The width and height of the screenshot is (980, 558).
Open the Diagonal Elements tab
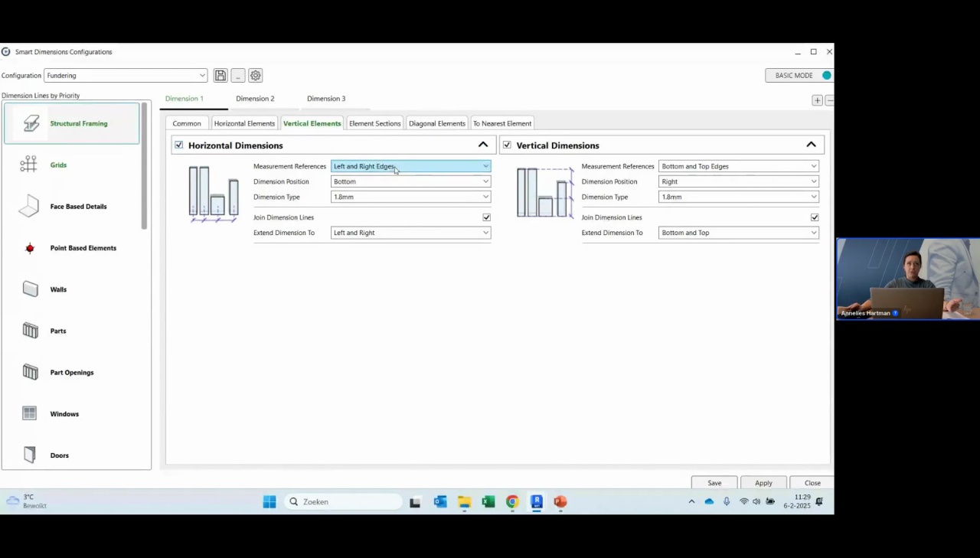437,123
